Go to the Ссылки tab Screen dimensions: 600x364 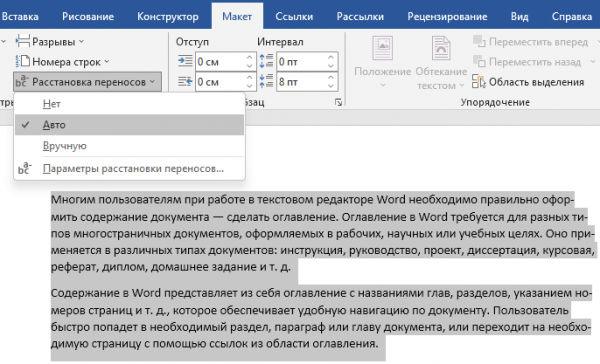point(294,16)
